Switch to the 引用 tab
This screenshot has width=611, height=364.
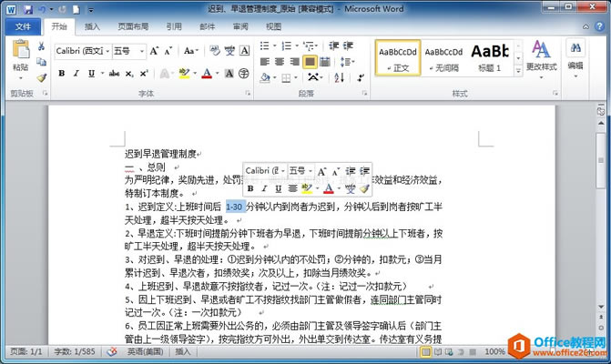point(174,26)
